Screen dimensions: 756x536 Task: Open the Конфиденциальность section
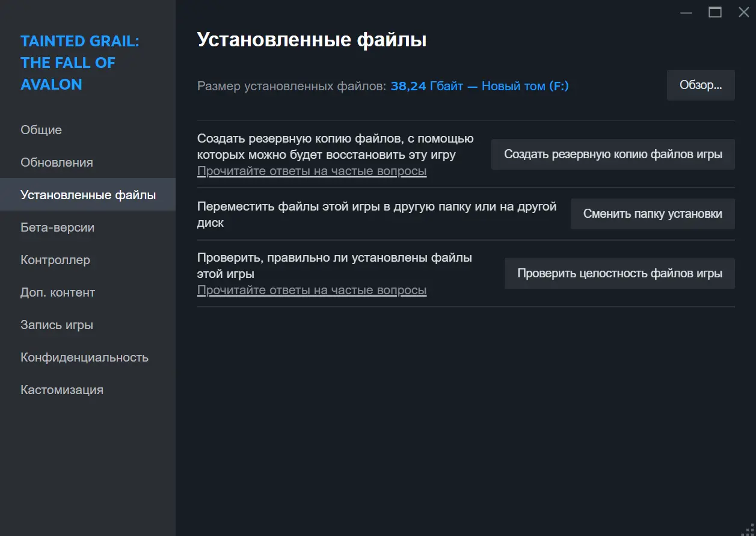pyautogui.click(x=84, y=357)
